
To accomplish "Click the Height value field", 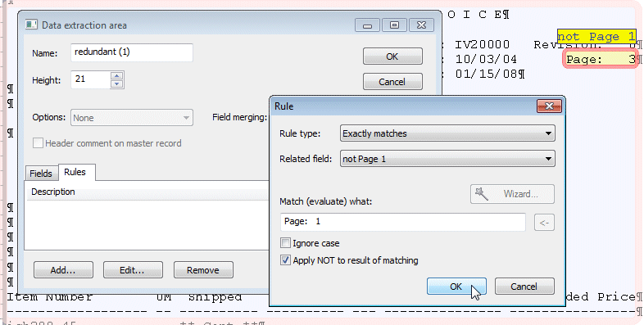I will pos(90,79).
